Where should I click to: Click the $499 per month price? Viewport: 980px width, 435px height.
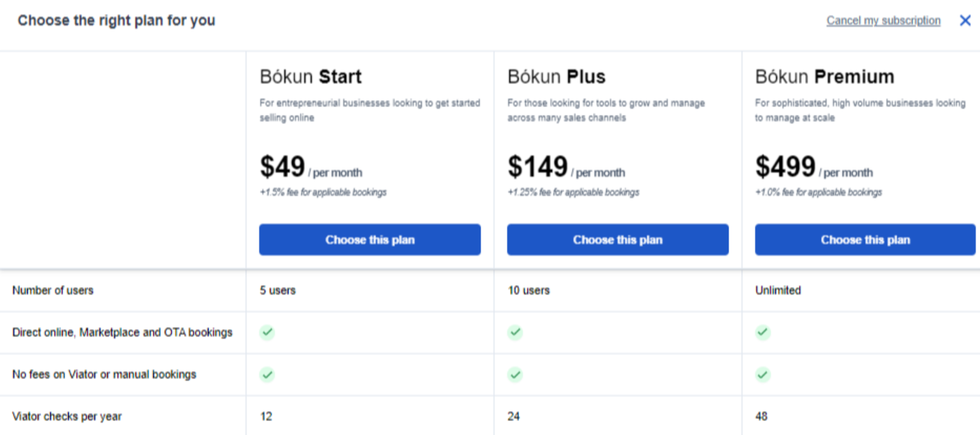(x=814, y=168)
